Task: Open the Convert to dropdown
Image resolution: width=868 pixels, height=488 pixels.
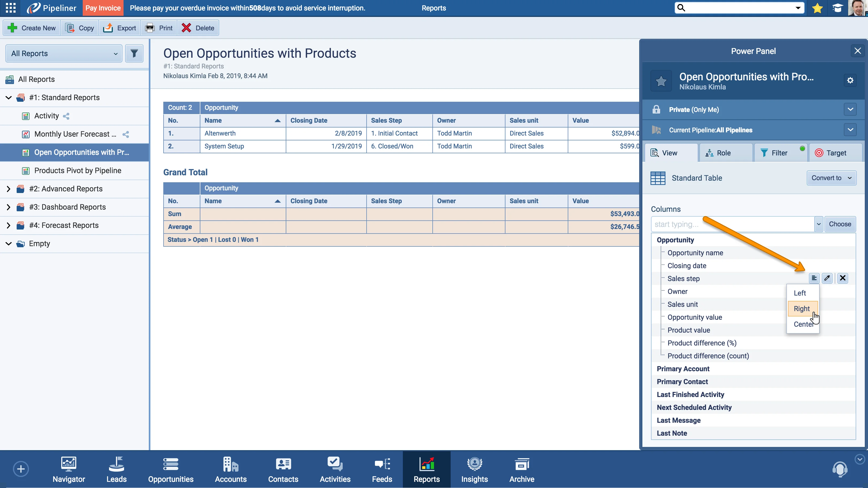Action: coord(831,178)
